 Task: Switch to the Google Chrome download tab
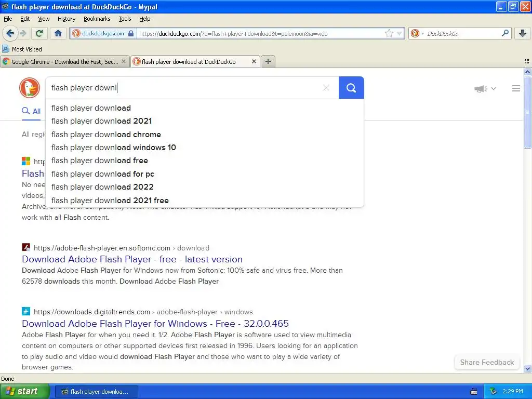pos(65,61)
